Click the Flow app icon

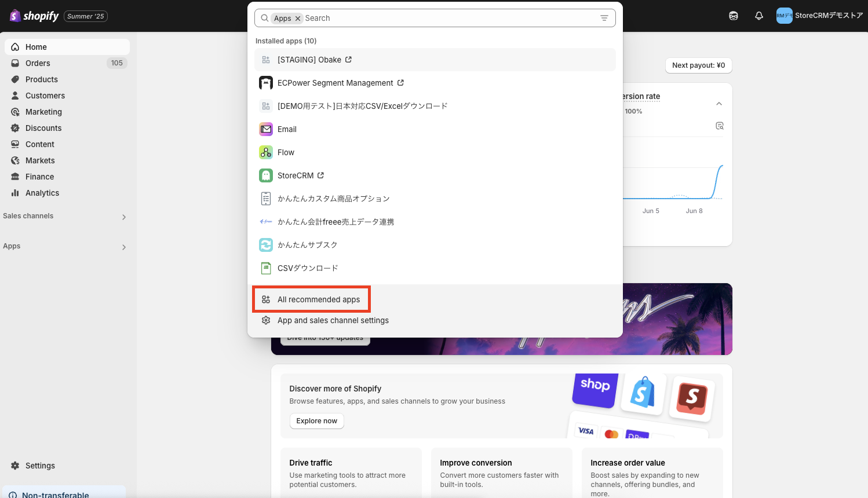pyautogui.click(x=266, y=152)
